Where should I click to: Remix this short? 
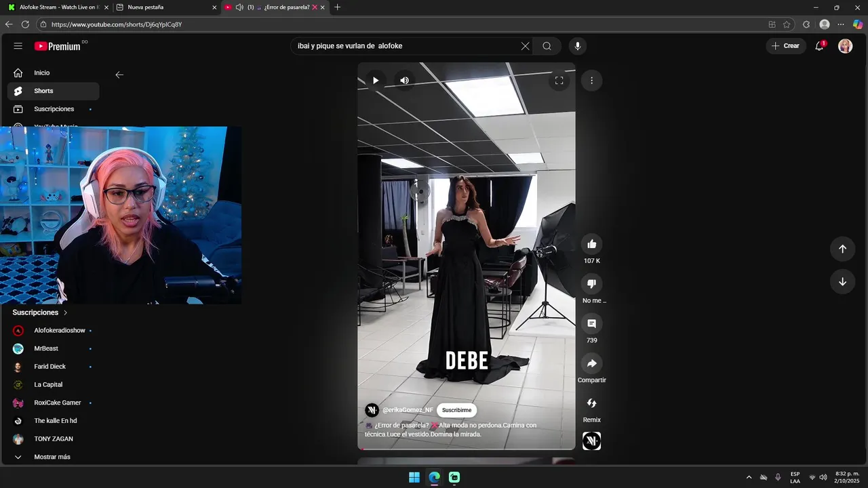[592, 403]
